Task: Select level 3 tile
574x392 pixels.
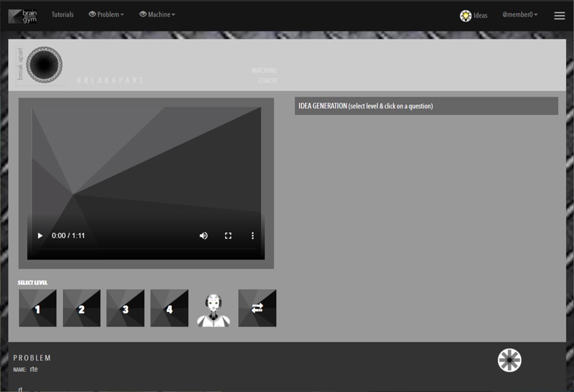Action: 125,308
